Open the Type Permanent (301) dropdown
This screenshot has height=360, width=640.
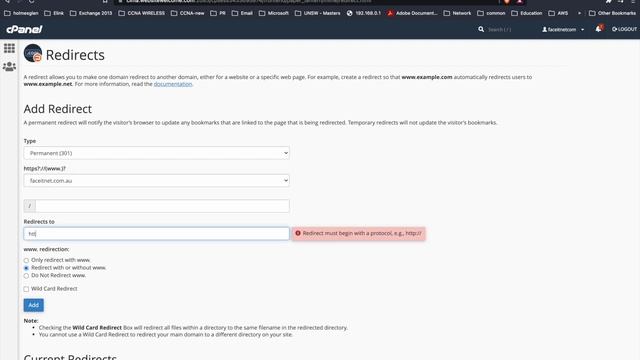click(156, 153)
